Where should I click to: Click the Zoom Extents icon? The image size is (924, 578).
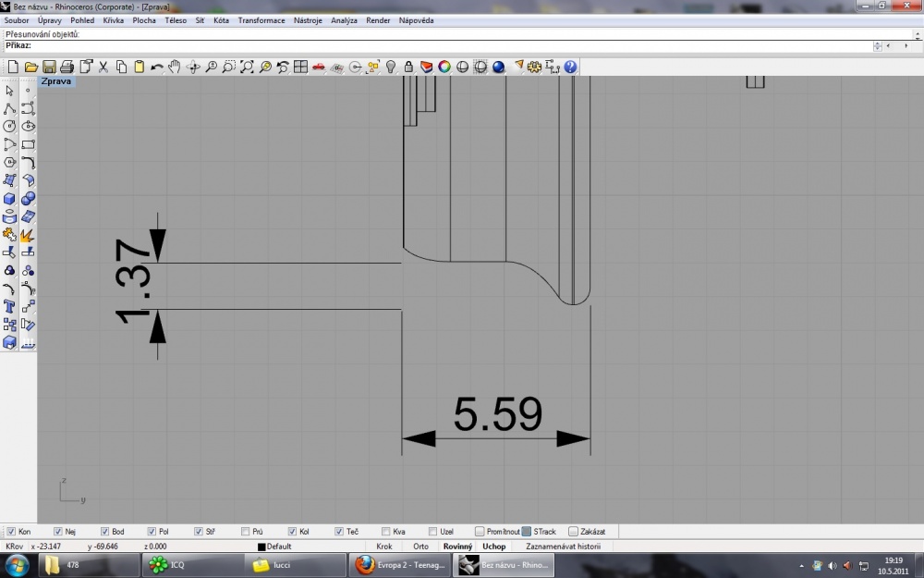click(x=247, y=67)
